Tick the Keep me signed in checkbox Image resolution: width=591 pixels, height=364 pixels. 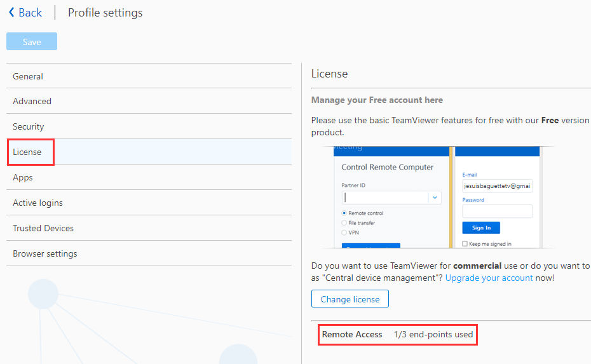tap(465, 244)
